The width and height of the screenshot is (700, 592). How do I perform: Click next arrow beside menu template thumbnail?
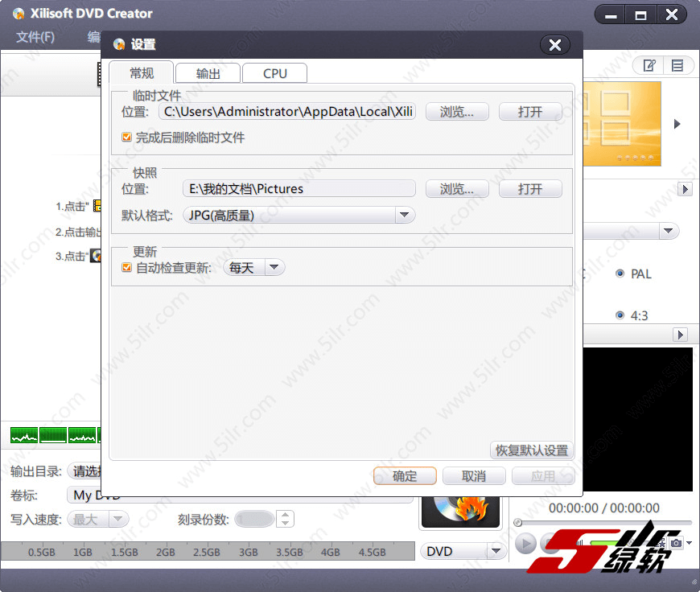pos(677,124)
